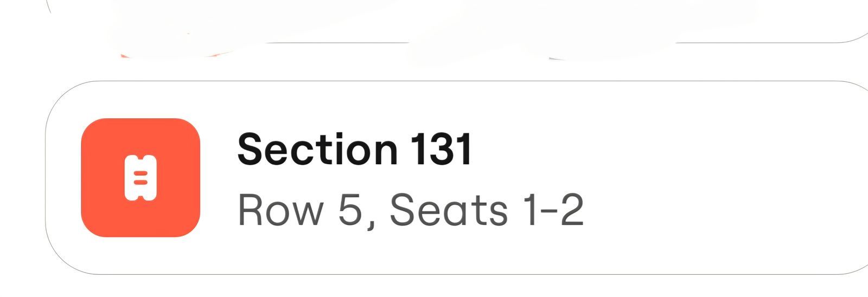Click the two orange lines in ticket icon

click(141, 178)
